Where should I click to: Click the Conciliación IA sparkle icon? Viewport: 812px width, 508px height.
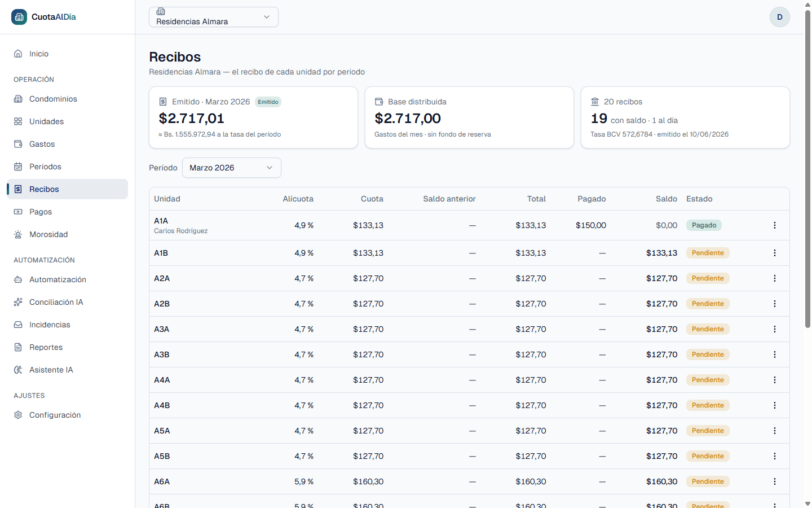coord(18,302)
